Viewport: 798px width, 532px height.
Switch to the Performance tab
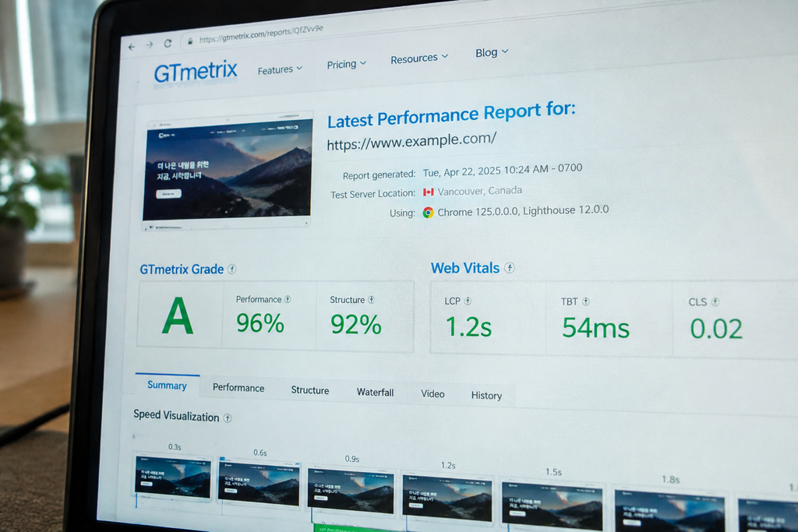click(x=238, y=388)
